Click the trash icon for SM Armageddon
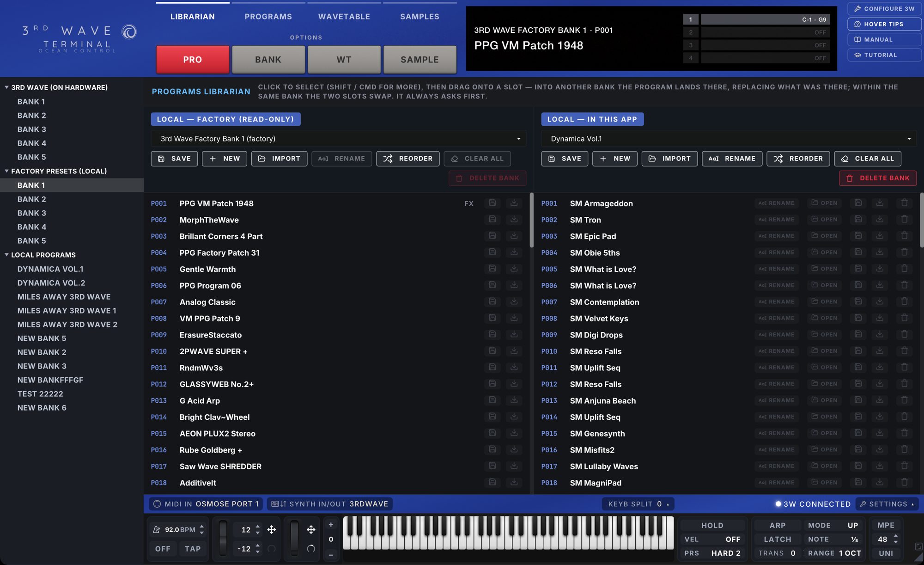 [x=904, y=203]
